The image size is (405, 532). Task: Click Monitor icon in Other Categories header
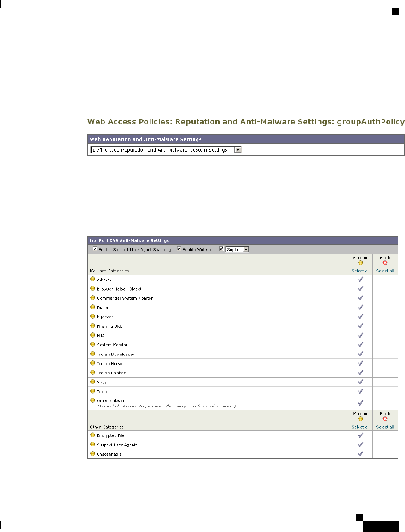[360, 419]
